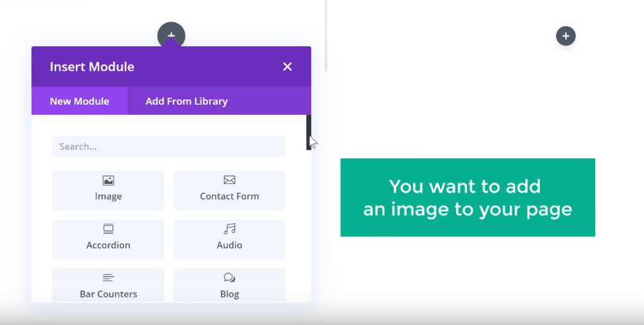The image size is (644, 325).
Task: Pick the Audio label text
Action: tap(230, 246)
